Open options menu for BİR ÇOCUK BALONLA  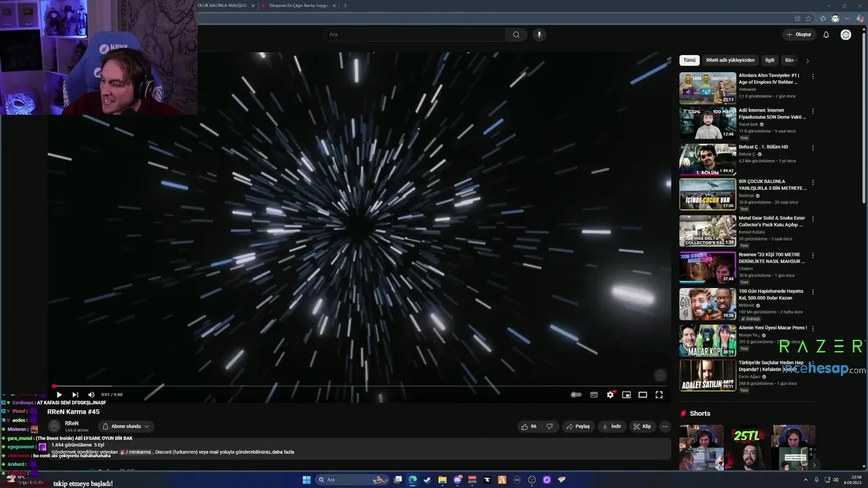click(812, 182)
